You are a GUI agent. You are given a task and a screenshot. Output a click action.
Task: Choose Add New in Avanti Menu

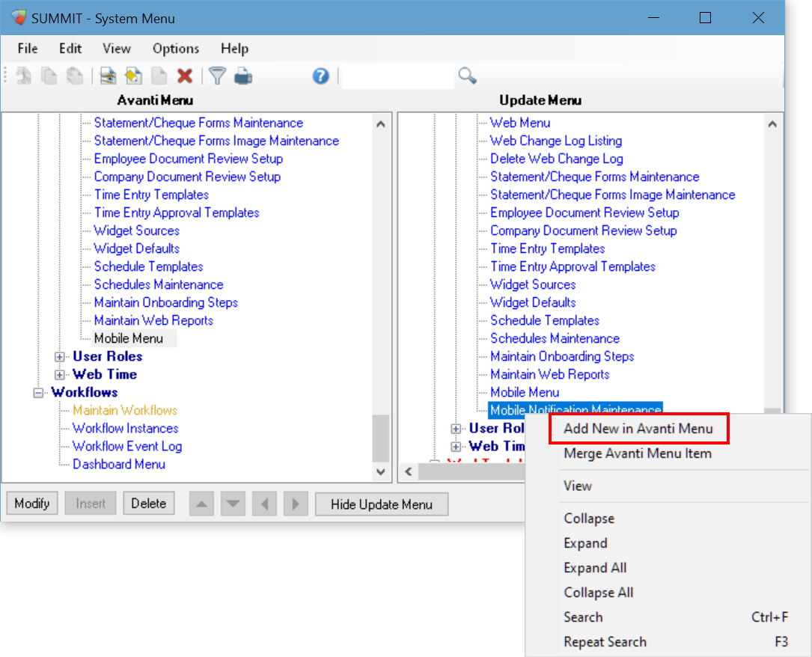tap(638, 428)
